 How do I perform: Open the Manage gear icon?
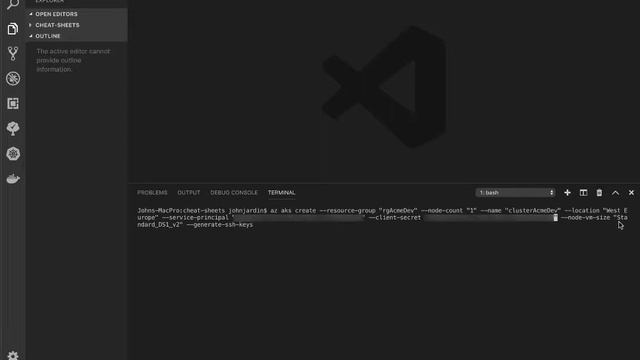pos(13,356)
